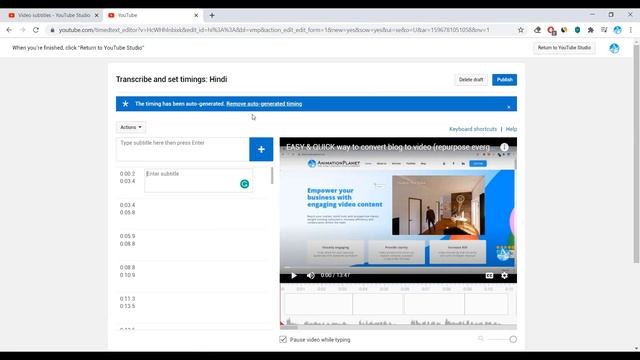Click the red extension icon in toolbar
Screen dimensions: 640x360
click(x=551, y=30)
